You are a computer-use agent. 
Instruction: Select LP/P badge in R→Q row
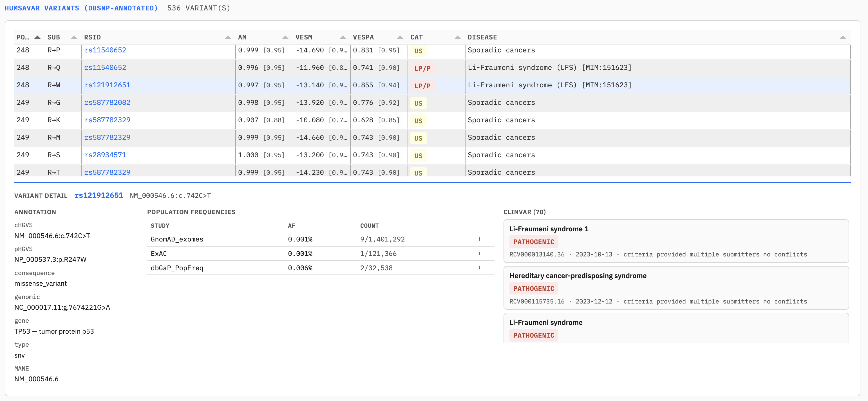422,68
